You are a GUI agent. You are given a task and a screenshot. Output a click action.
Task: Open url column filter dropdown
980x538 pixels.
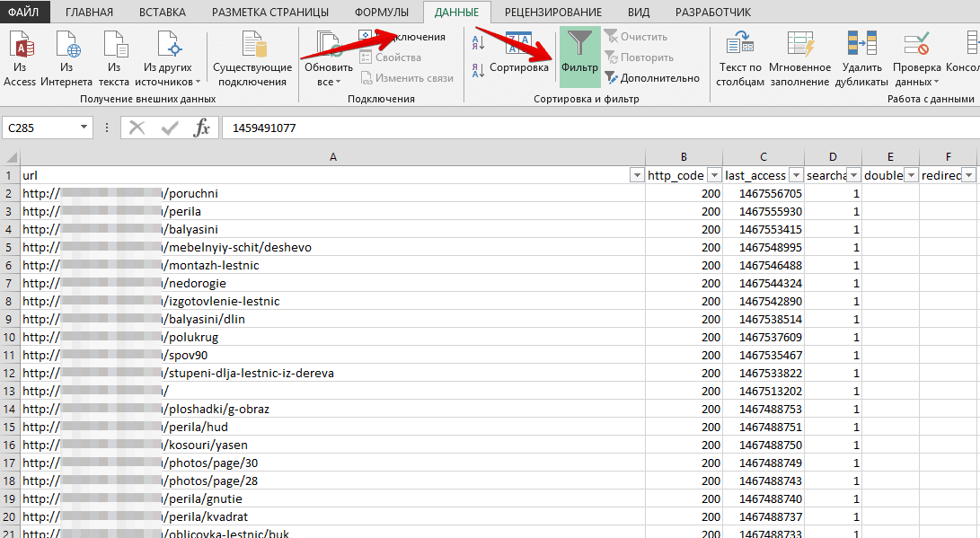(637, 175)
